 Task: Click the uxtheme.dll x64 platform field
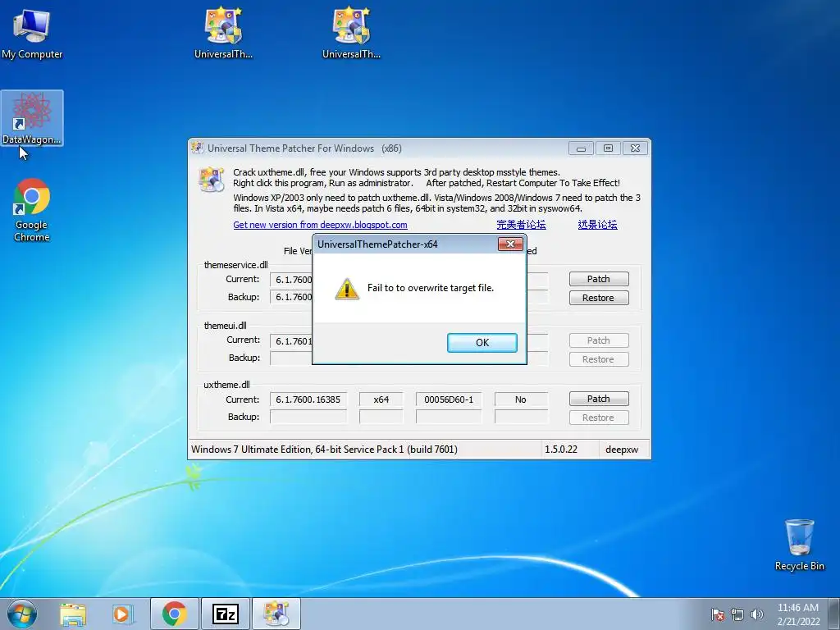[381, 399]
